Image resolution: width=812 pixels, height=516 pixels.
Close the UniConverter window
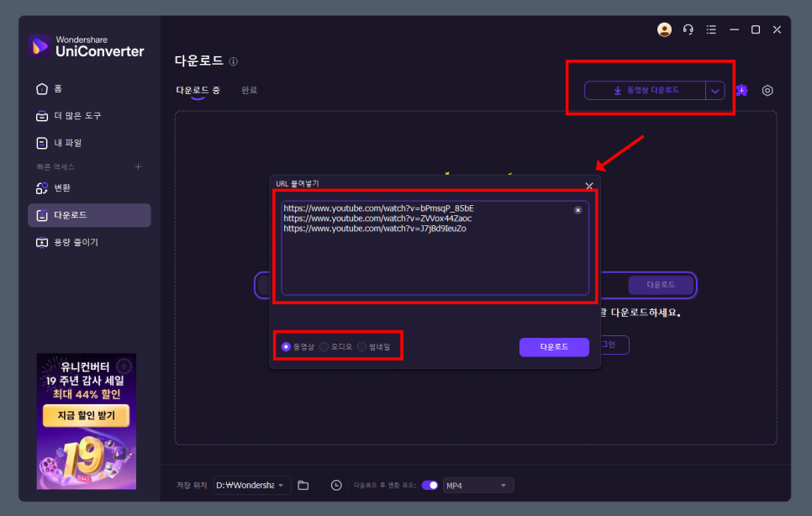pos(777,29)
